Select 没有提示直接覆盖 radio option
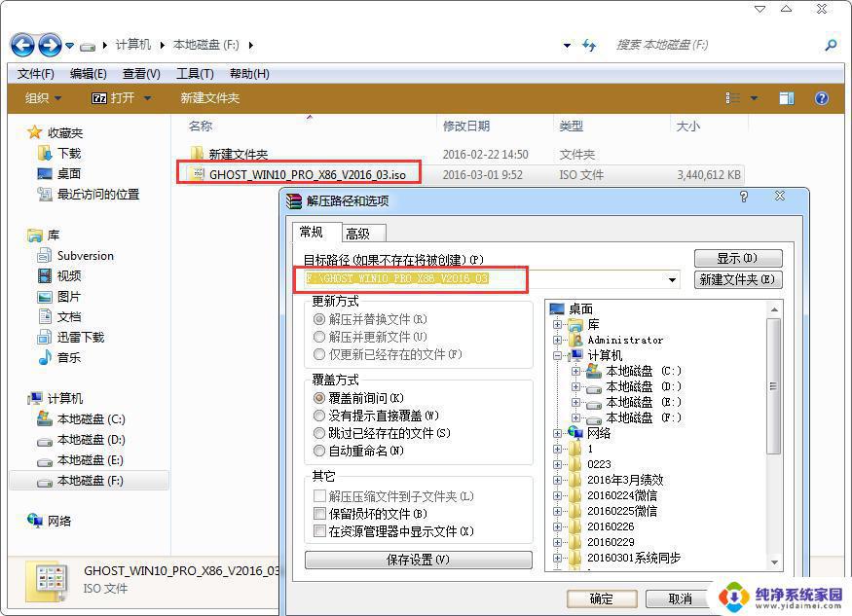 pyautogui.click(x=319, y=416)
